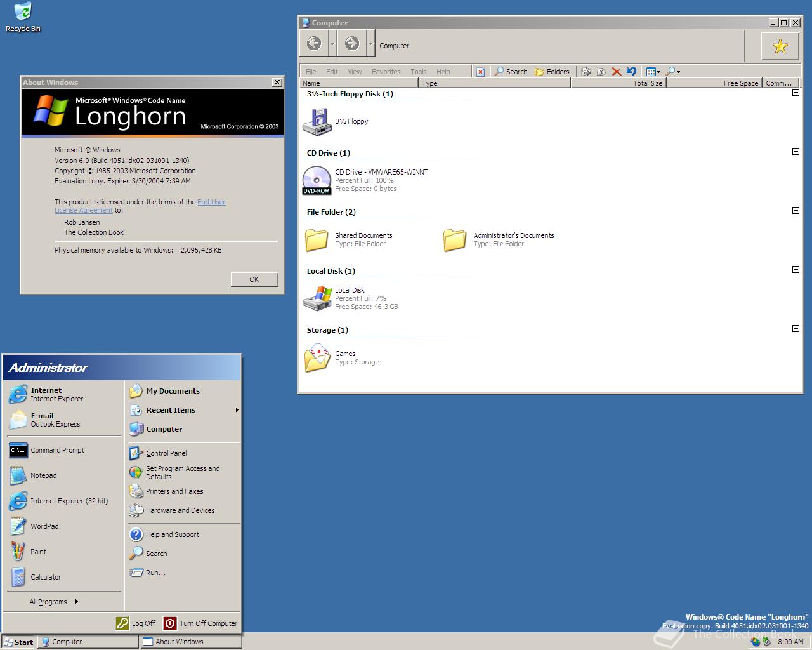
Task: Click the red Delete toolbar icon
Action: tap(616, 72)
